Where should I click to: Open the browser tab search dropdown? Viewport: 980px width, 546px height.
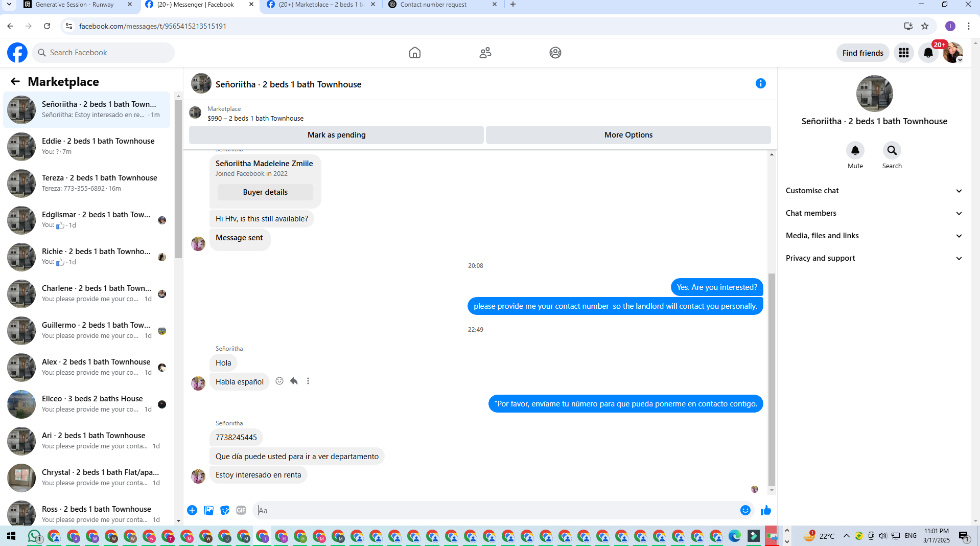coord(9,5)
